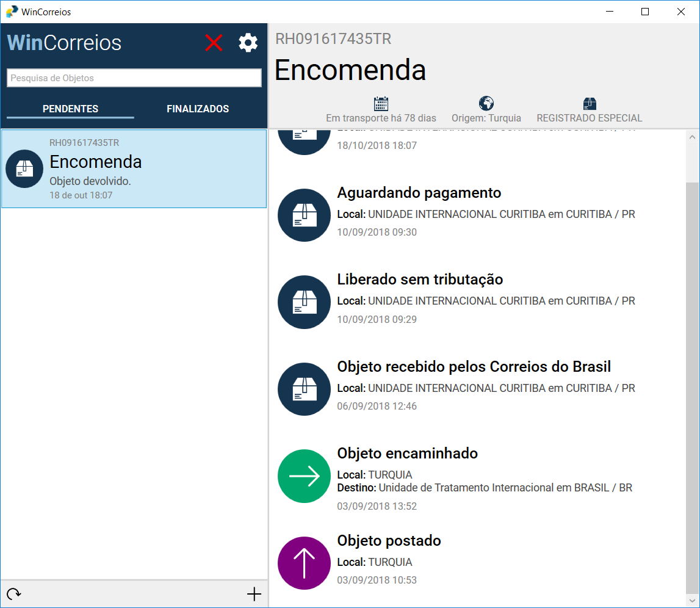
Task: Click '18 de out 18:07' in list entry
Action: pos(81,195)
